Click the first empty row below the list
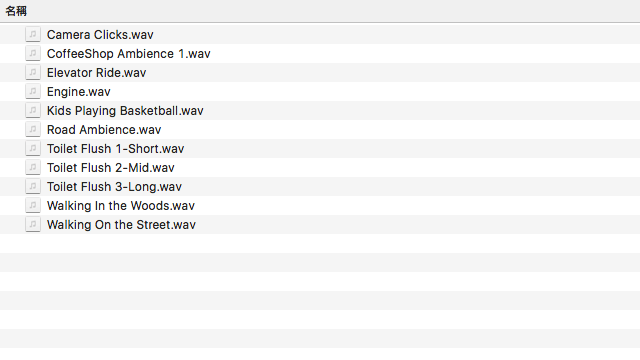 (320, 243)
